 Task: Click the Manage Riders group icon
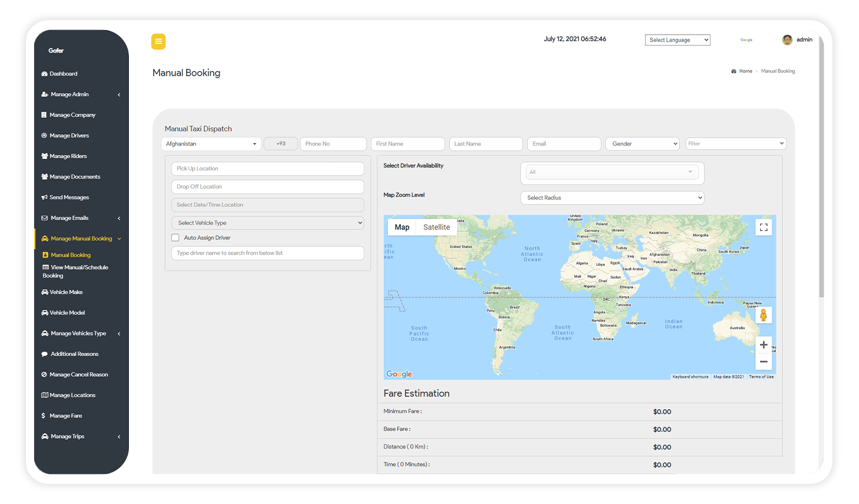click(x=45, y=156)
